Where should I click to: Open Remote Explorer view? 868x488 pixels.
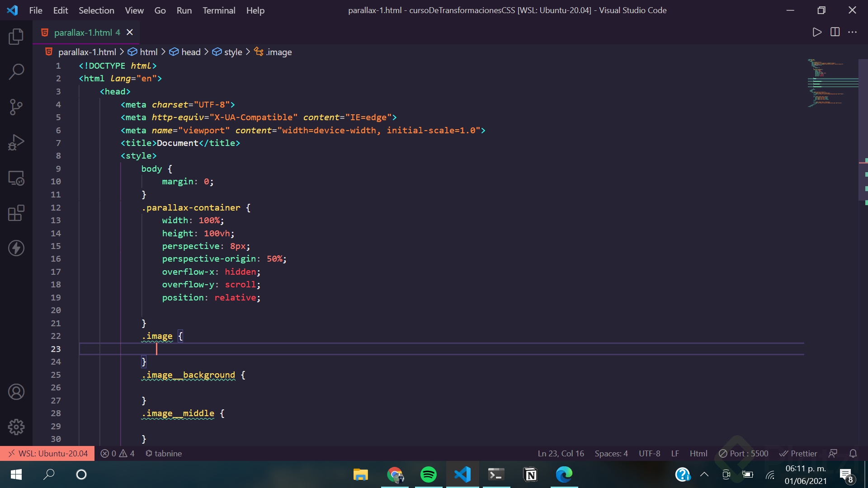(16, 178)
